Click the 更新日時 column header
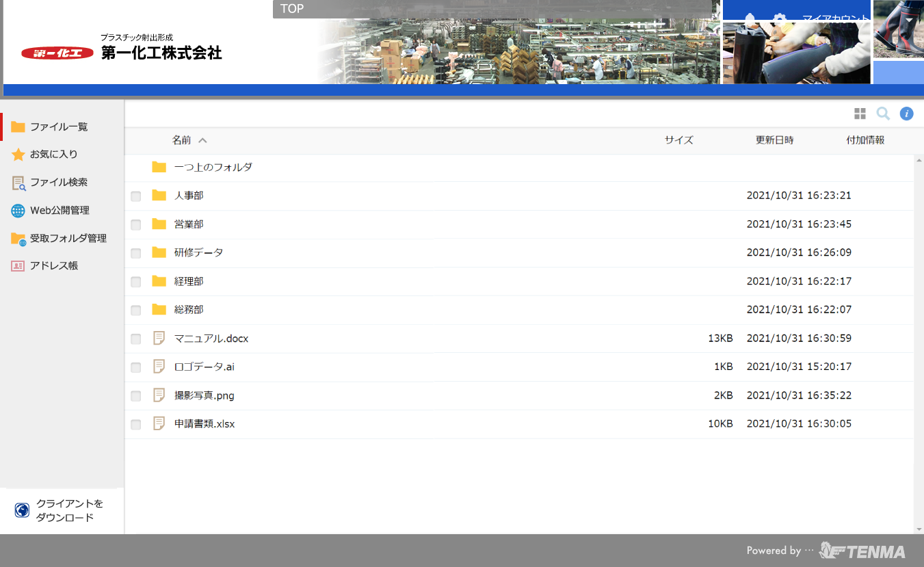 774,140
